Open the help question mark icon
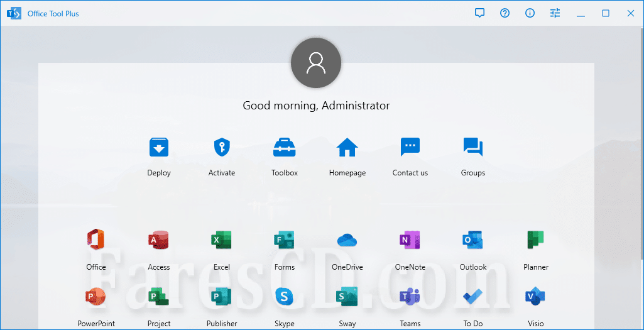The image size is (644, 330). tap(505, 13)
